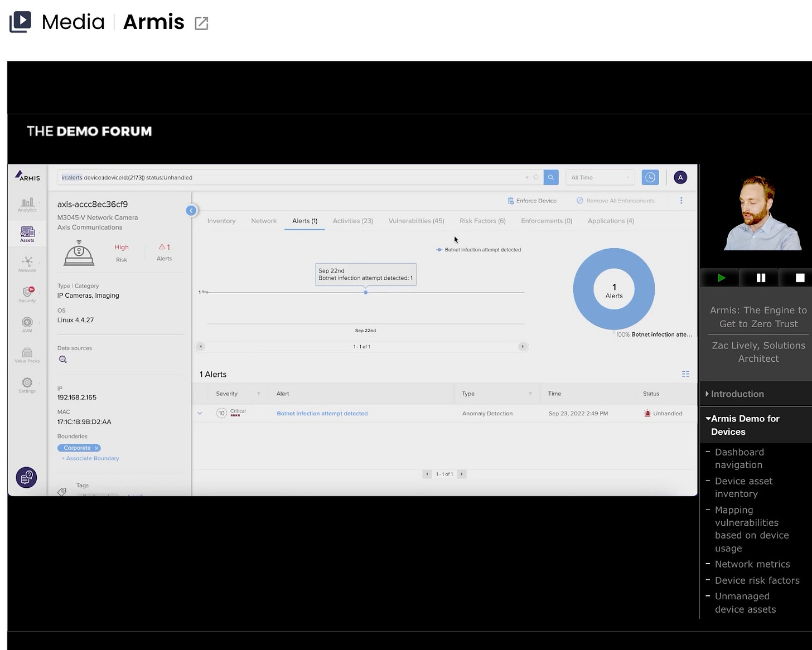Image resolution: width=812 pixels, height=650 pixels.
Task: Open the Vulnerabilities (45) tab
Action: tap(417, 221)
